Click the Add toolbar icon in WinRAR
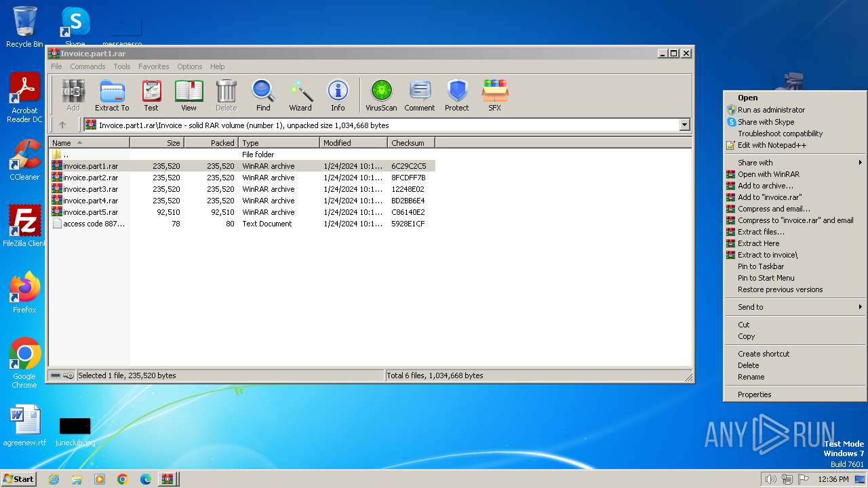868x488 pixels. click(x=73, y=95)
